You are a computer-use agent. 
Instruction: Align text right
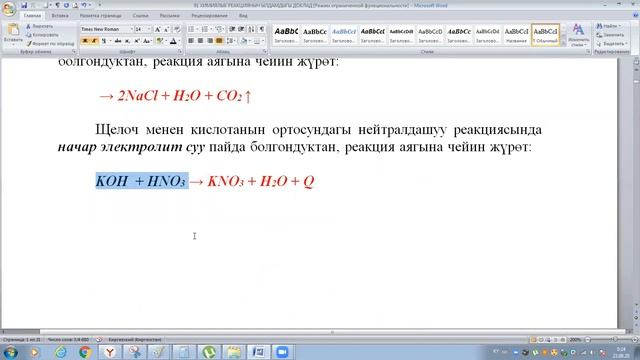tap(210, 41)
